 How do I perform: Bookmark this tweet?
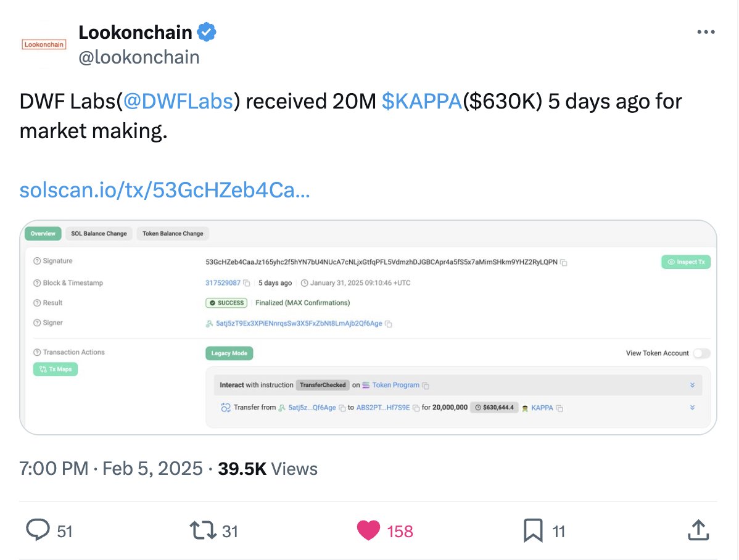tap(533, 530)
